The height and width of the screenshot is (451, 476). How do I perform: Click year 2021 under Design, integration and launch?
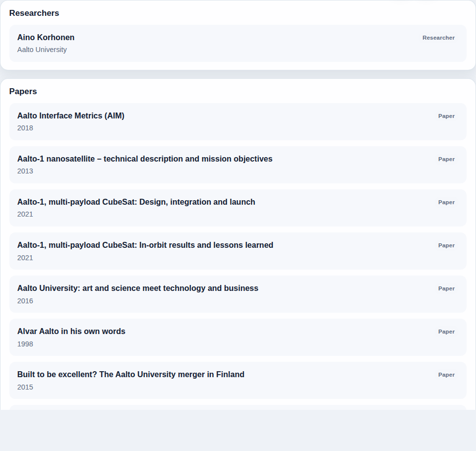click(x=25, y=214)
